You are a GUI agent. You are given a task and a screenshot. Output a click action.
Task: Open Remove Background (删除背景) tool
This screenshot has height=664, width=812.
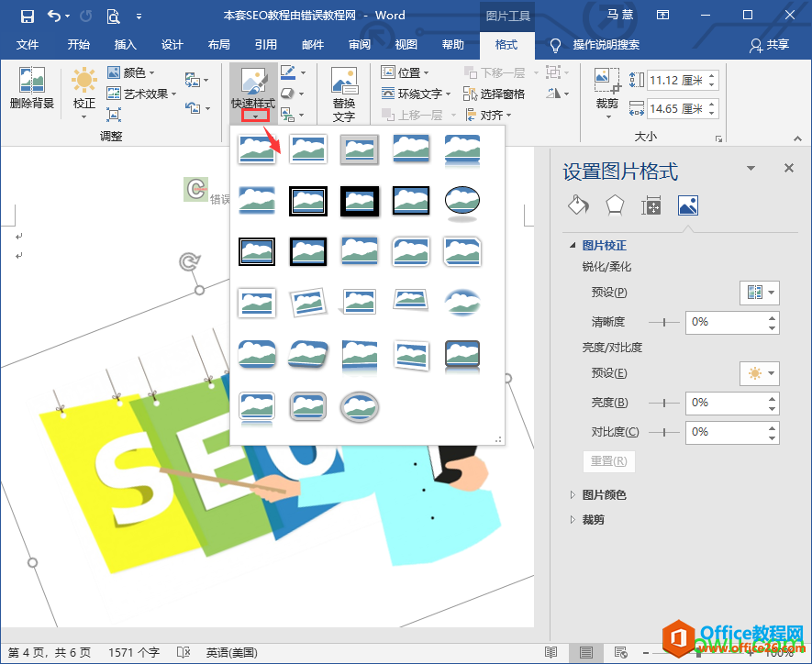point(31,87)
